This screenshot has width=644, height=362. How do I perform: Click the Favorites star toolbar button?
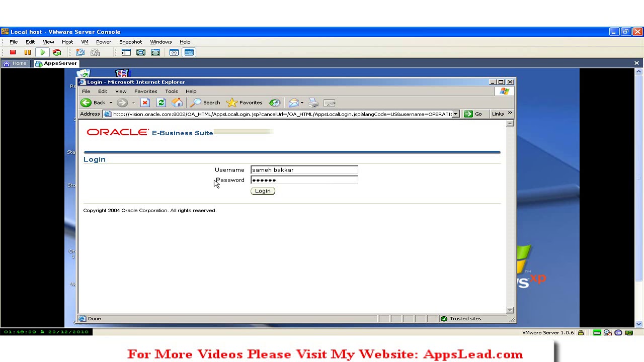[x=244, y=103]
